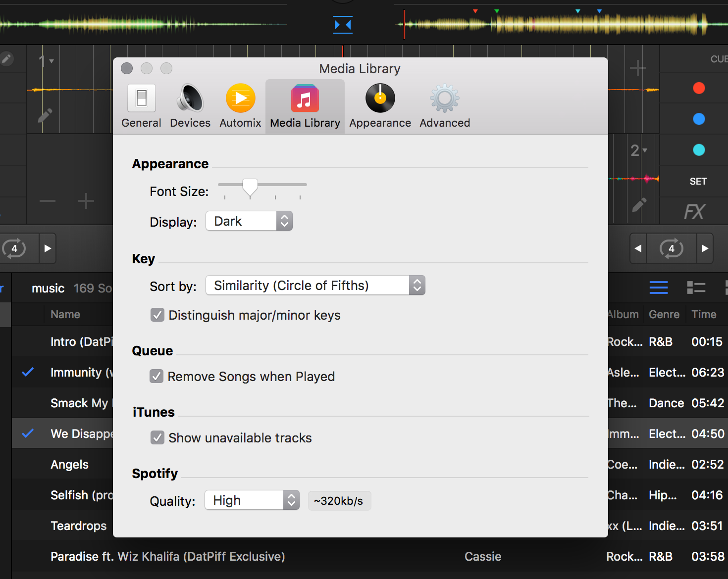This screenshot has width=728, height=579.
Task: Open the Display dropdown set to Dark
Action: 249,221
